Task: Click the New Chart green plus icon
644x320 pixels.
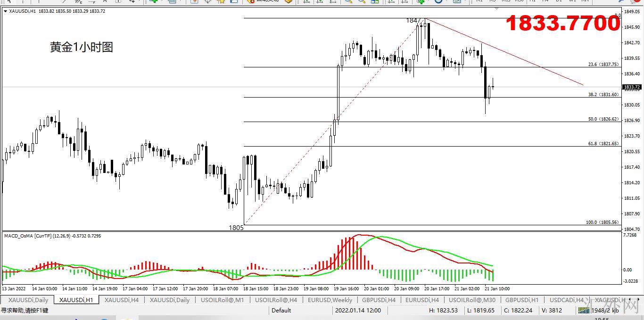Action: [x=153, y=1]
